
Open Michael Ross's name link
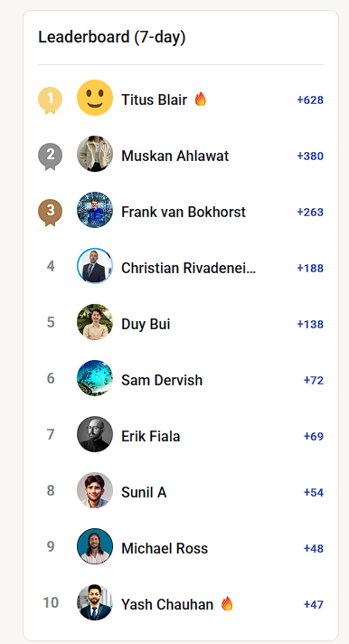165,548
